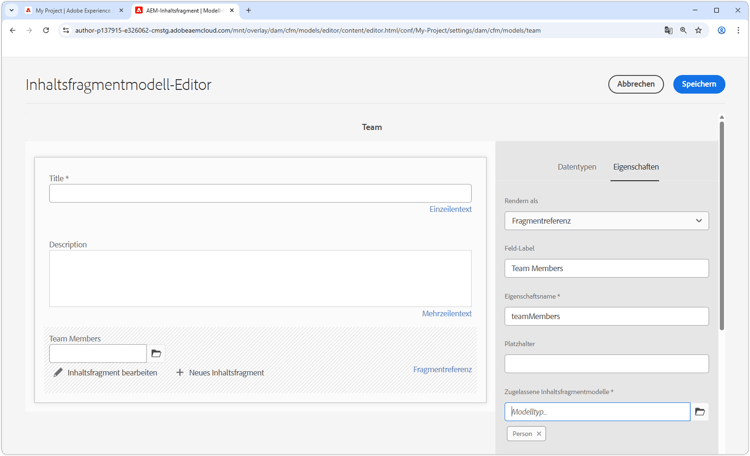Reload the page

(x=46, y=30)
